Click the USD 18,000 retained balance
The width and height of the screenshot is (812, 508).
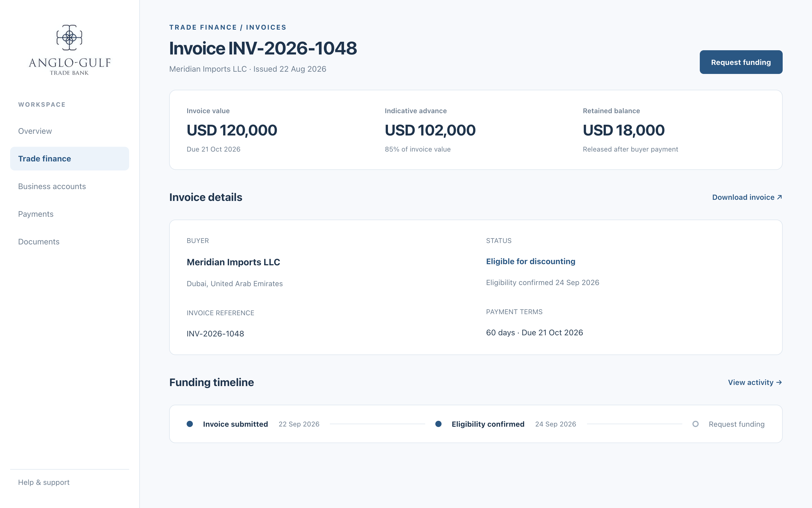pos(623,130)
